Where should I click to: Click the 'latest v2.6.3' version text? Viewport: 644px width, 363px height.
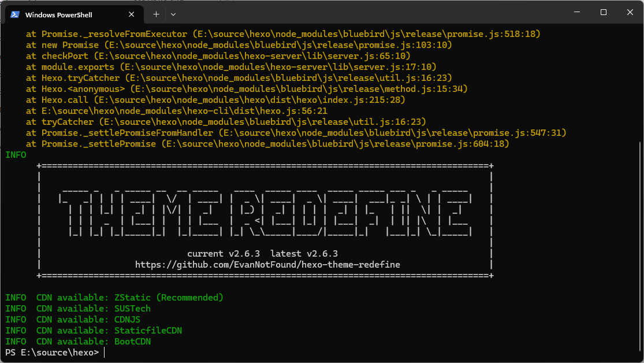(304, 254)
